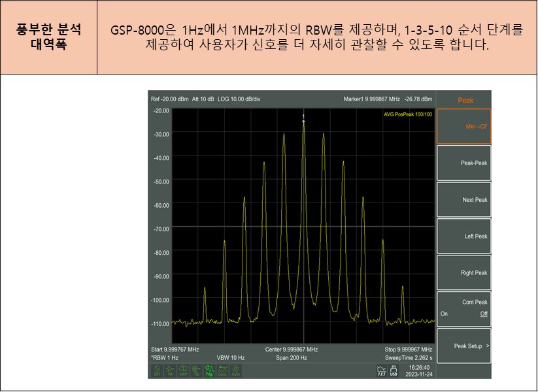Click the VBW 10 Hz readout
Screen dimensions: 538x392
pyautogui.click(x=231, y=358)
